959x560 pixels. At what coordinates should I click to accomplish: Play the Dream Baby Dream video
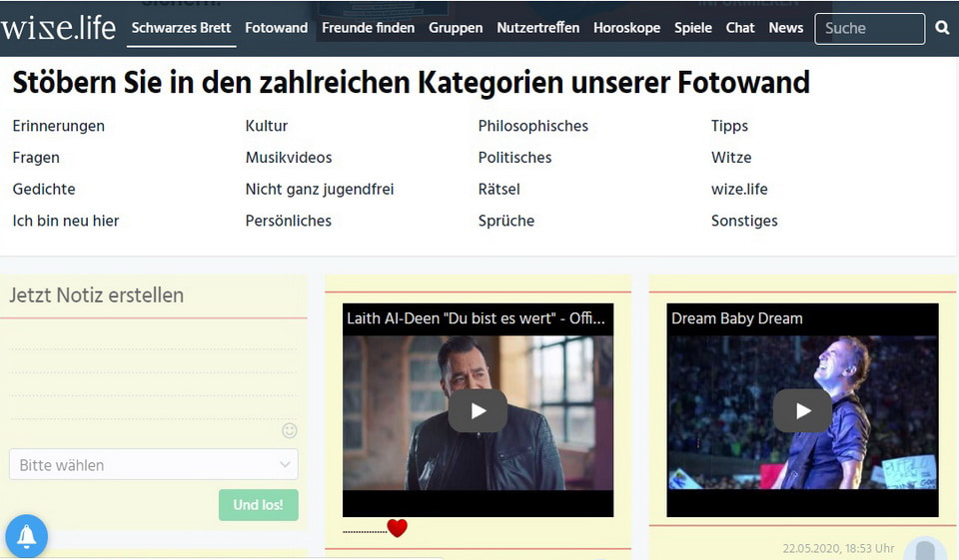pyautogui.click(x=802, y=410)
